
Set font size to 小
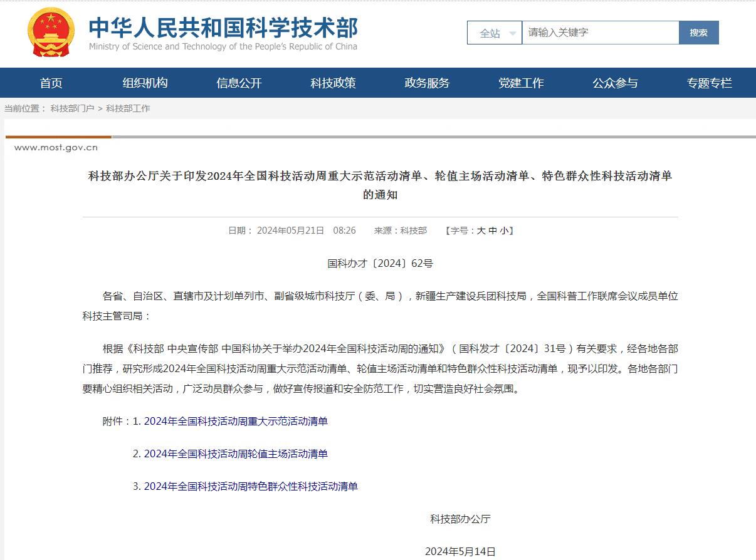(504, 231)
